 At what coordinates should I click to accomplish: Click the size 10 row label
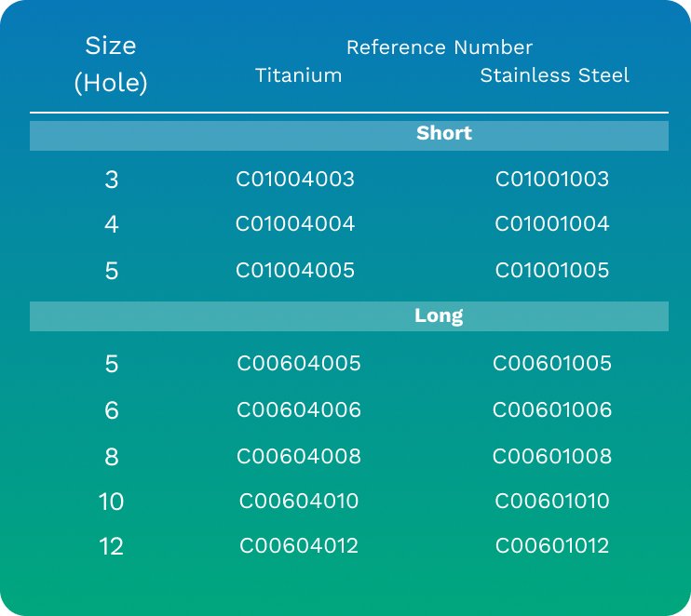click(111, 502)
